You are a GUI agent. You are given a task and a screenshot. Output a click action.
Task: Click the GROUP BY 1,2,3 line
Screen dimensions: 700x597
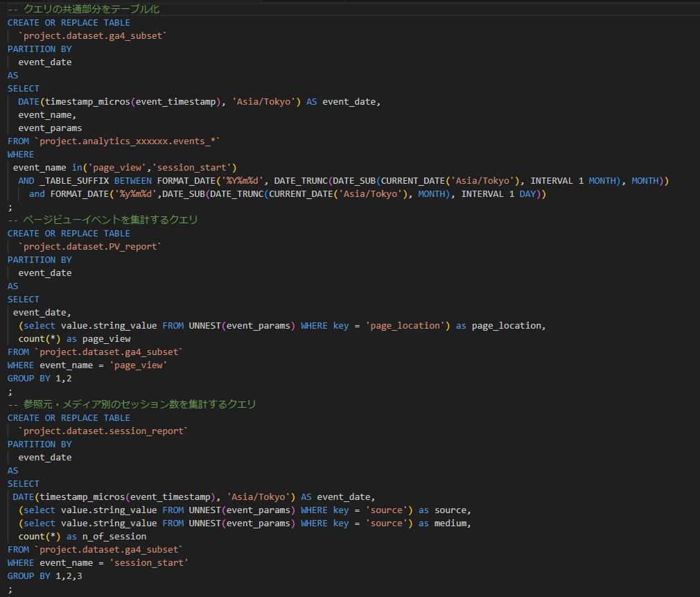click(45, 576)
